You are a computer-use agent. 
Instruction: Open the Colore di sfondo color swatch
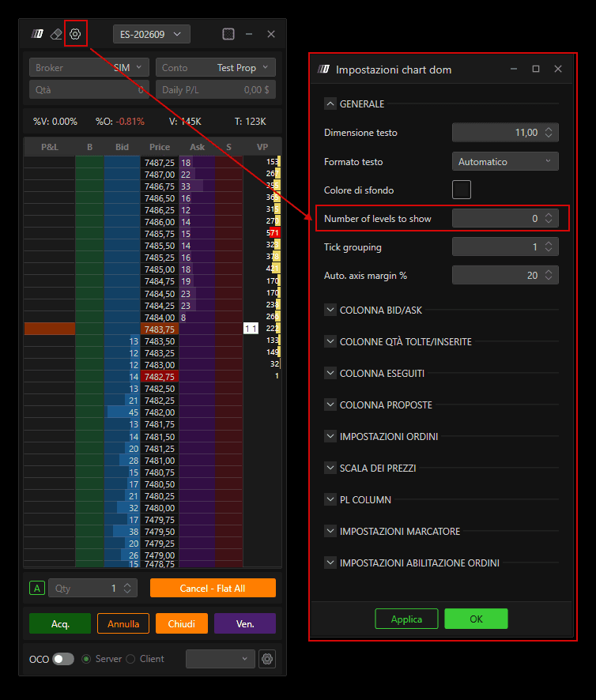[x=462, y=190]
